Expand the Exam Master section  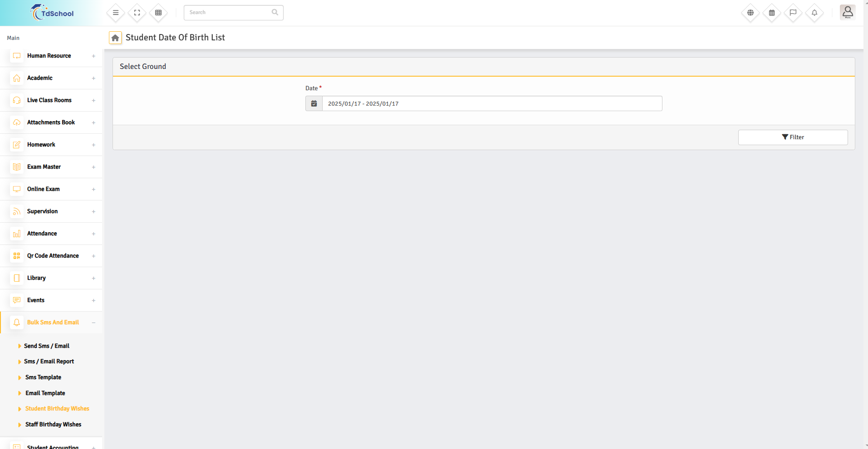click(44, 167)
